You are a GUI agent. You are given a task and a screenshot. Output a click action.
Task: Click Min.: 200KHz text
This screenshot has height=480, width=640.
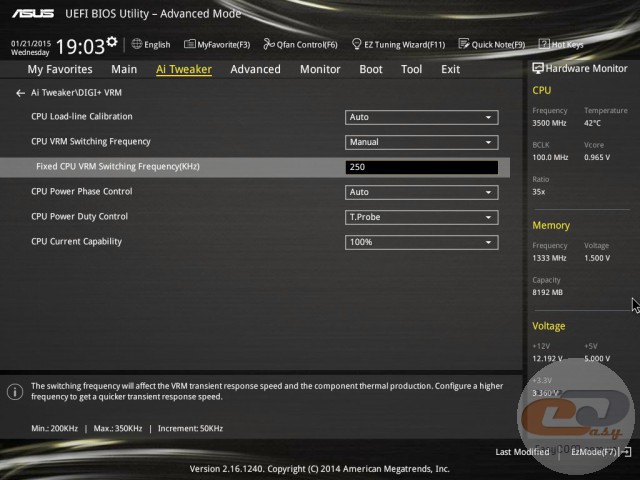point(54,429)
